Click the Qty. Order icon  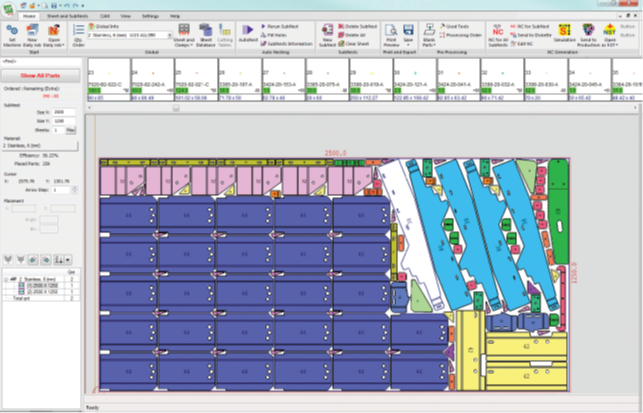(79, 37)
